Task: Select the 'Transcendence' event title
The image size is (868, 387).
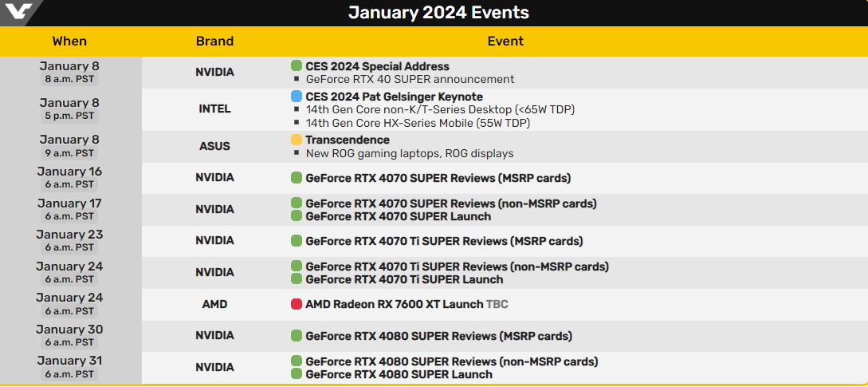Action: tap(348, 140)
